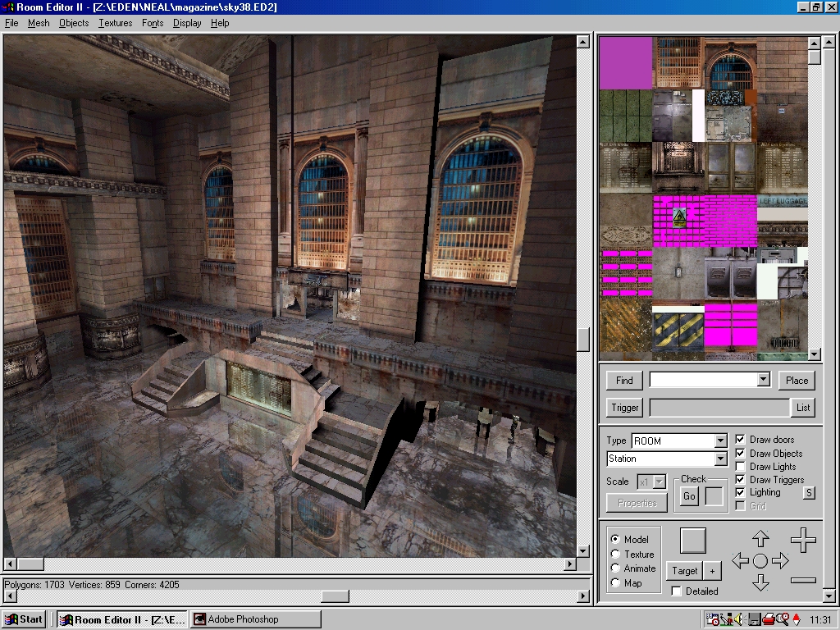Select the Map radio button

pyautogui.click(x=615, y=583)
